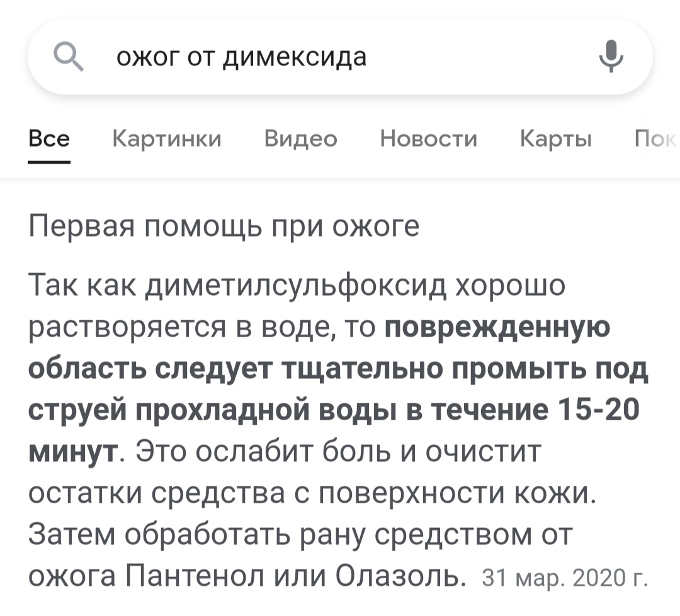
Task: Click empty search bar space before microphone
Action: tap(491, 57)
